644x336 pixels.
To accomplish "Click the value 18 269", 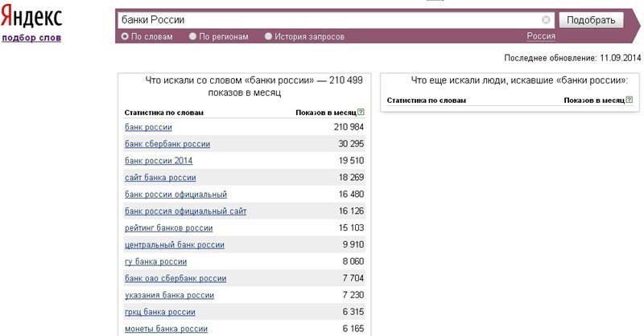I will 351,178.
